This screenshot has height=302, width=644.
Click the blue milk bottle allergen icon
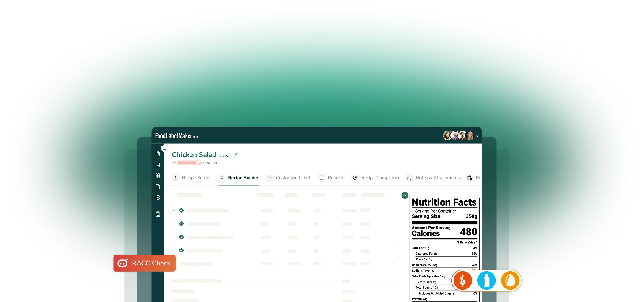[486, 281]
